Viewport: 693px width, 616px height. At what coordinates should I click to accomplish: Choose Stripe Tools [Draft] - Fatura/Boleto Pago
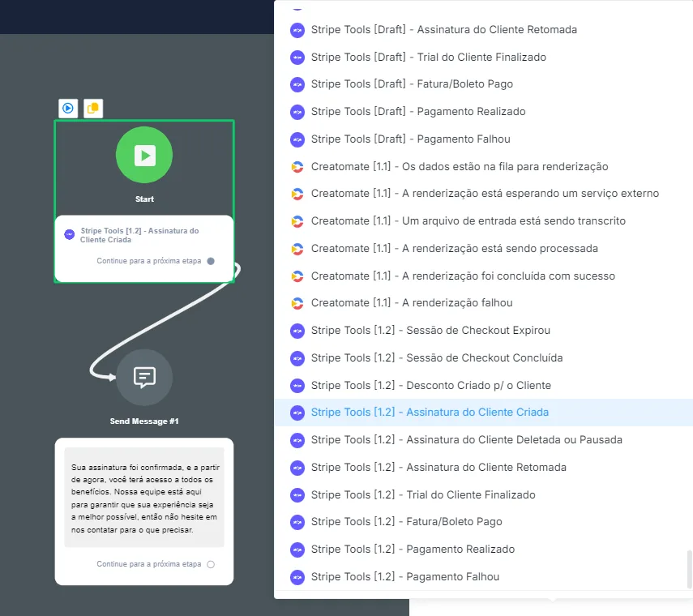coord(484,84)
